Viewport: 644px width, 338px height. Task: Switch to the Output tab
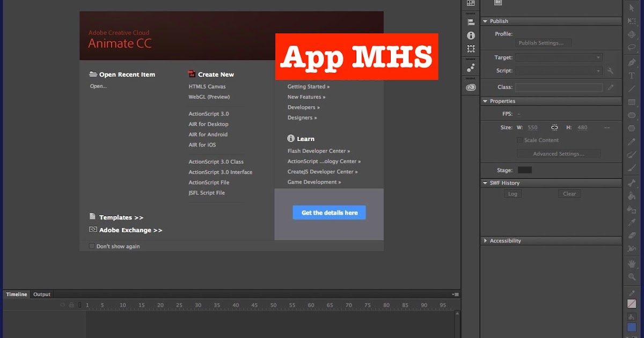(42, 295)
